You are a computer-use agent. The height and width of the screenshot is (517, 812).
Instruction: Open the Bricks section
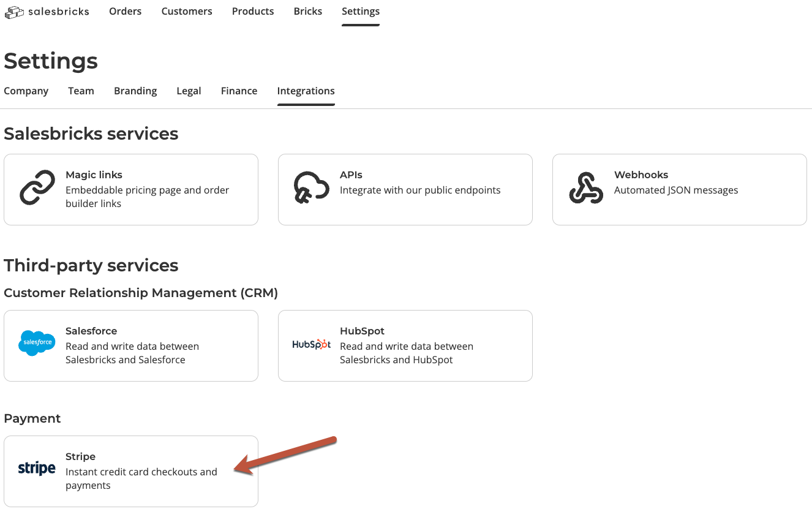(x=308, y=11)
